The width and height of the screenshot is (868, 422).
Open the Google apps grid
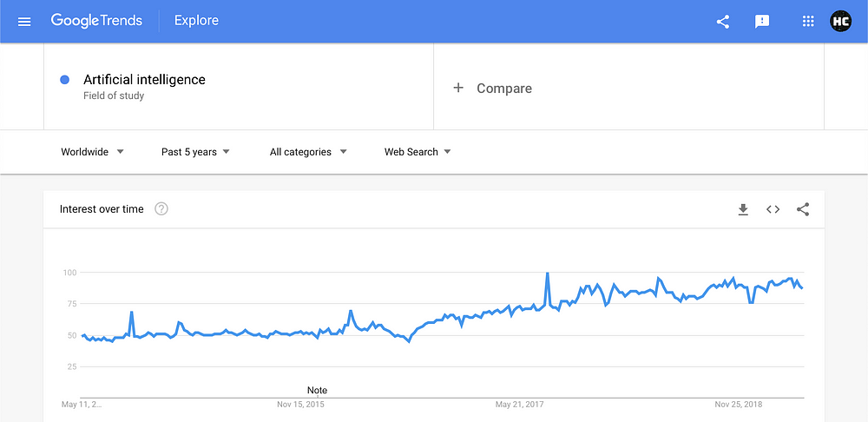point(807,22)
